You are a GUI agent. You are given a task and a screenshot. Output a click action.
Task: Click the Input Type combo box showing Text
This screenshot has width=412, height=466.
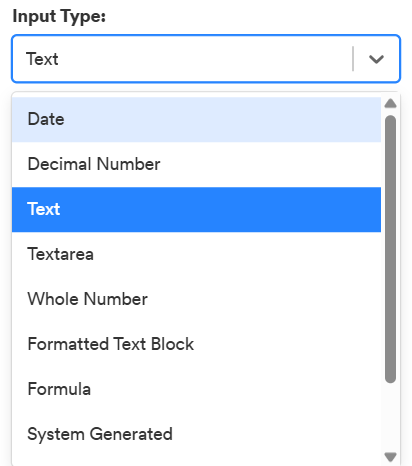click(206, 59)
